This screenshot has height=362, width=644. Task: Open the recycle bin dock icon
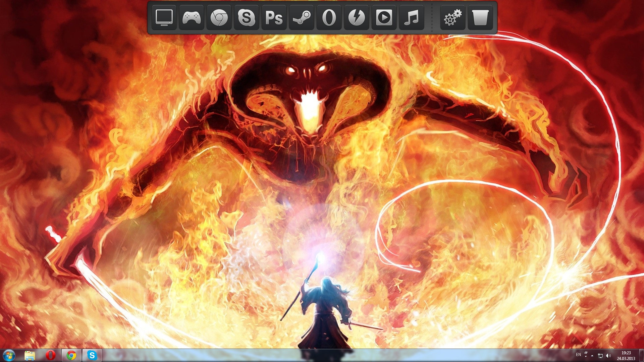coord(480,17)
